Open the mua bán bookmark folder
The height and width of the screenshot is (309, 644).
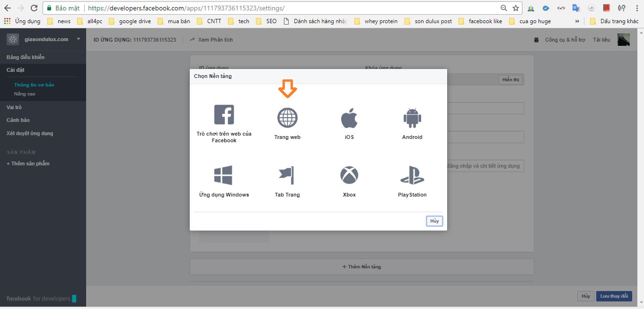point(173,21)
